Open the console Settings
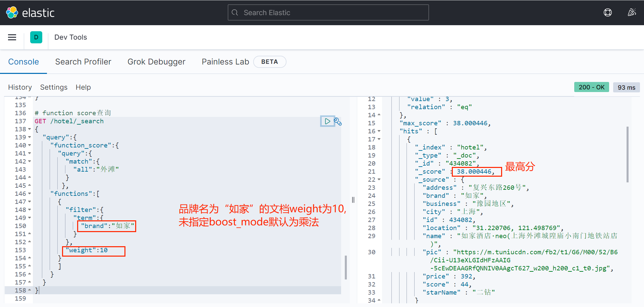 tap(54, 87)
